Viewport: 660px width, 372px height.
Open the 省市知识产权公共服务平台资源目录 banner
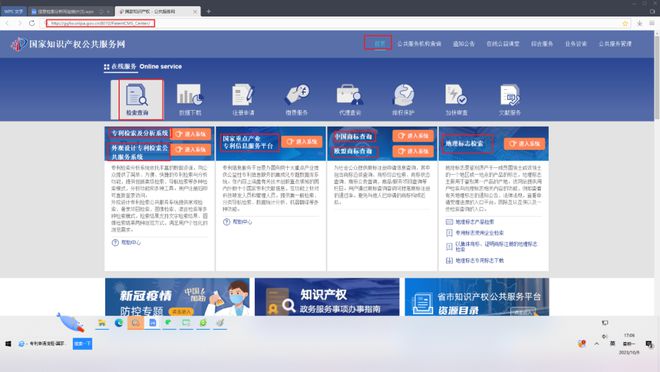pyautogui.click(x=477, y=297)
